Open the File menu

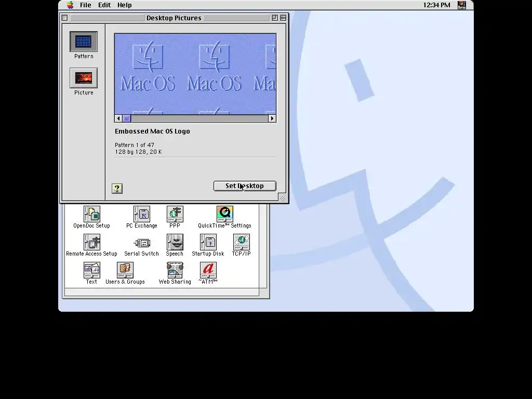[x=86, y=5]
